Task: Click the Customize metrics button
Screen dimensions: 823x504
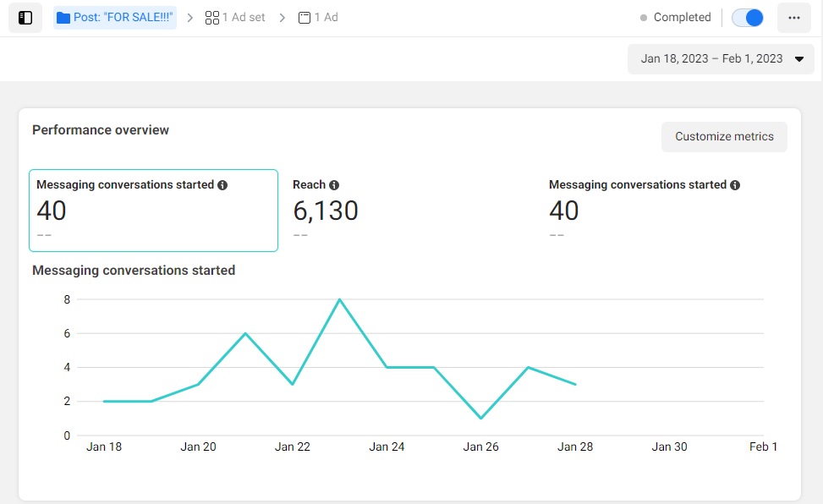Action: point(724,137)
